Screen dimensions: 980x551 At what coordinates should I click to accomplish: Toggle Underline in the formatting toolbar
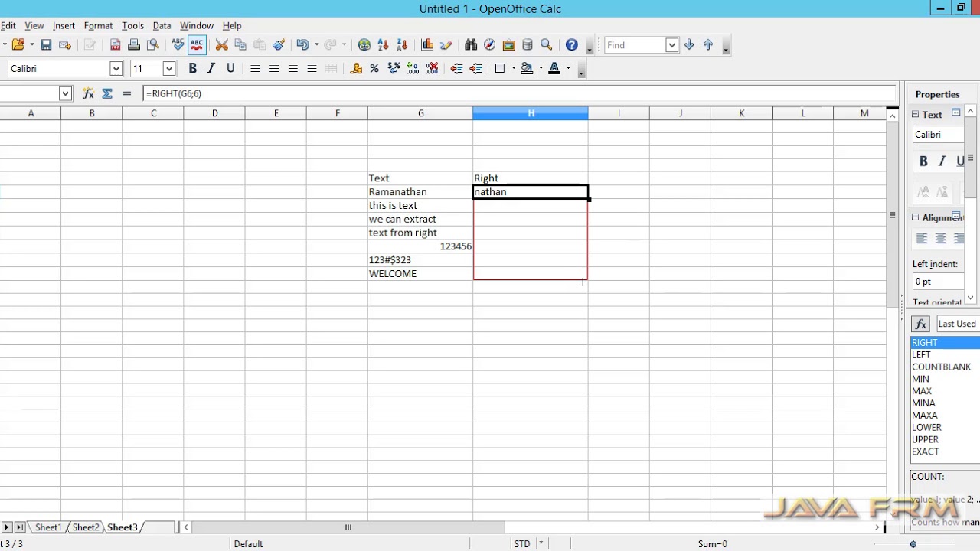tap(230, 69)
